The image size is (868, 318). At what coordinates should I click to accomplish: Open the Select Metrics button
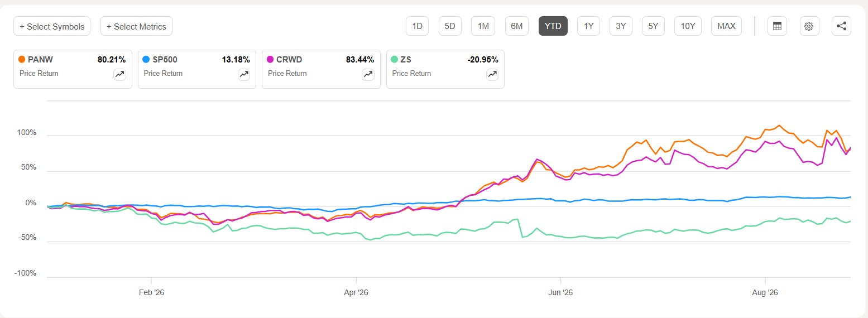137,26
